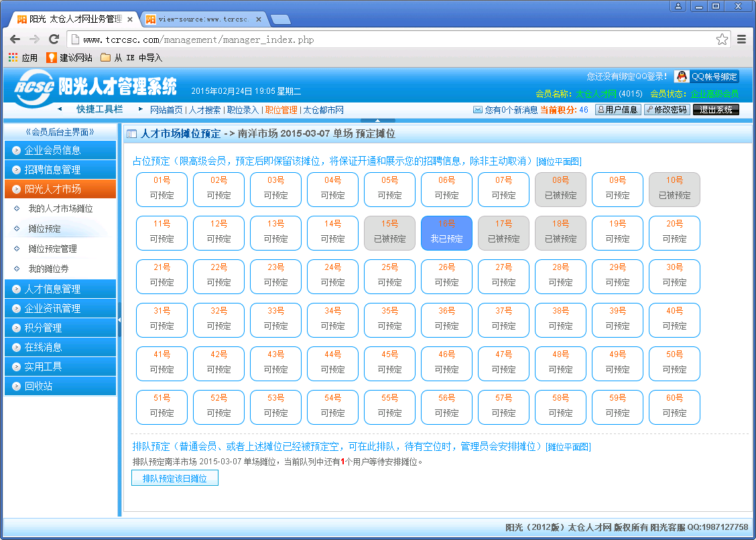Expand the 招聘信息管理 sidebar section
This screenshot has height=540, width=756.
60,170
